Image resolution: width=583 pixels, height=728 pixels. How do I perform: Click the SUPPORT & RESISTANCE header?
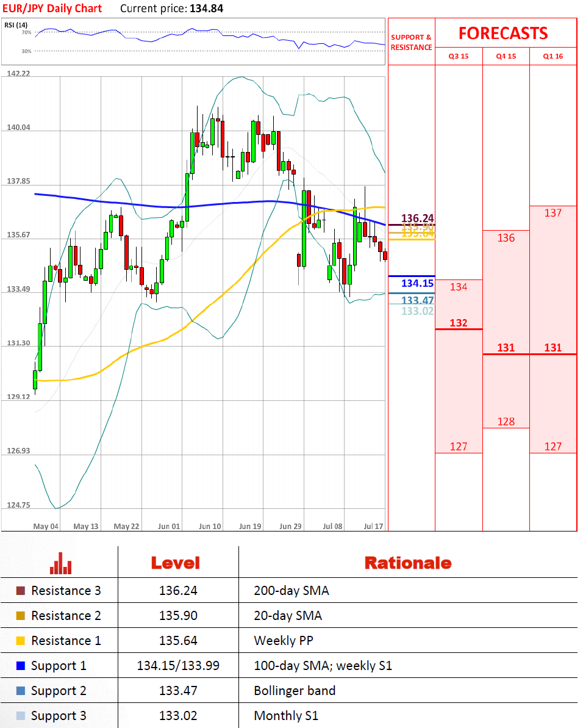click(x=412, y=42)
